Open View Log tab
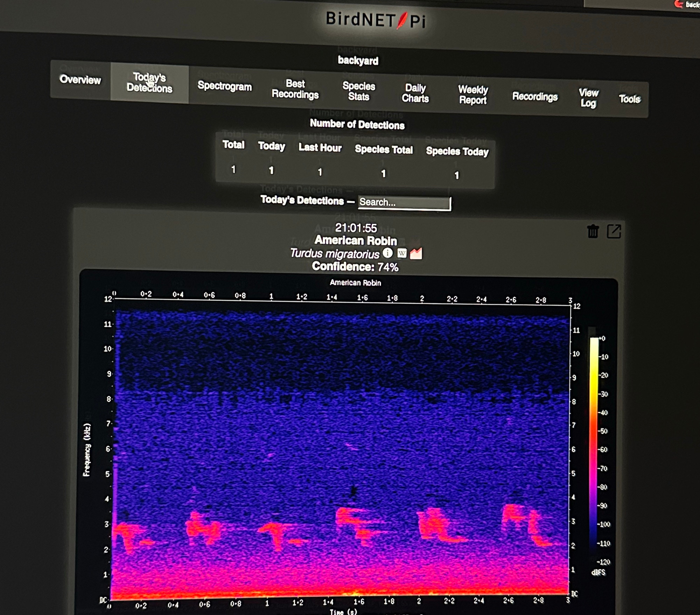The height and width of the screenshot is (615, 700). pos(588,98)
